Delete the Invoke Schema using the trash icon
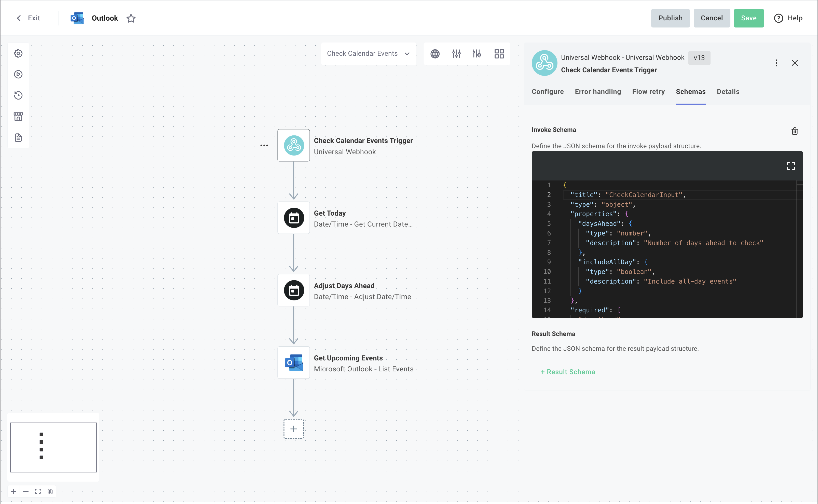Viewport: 818px width, 504px height. click(795, 131)
